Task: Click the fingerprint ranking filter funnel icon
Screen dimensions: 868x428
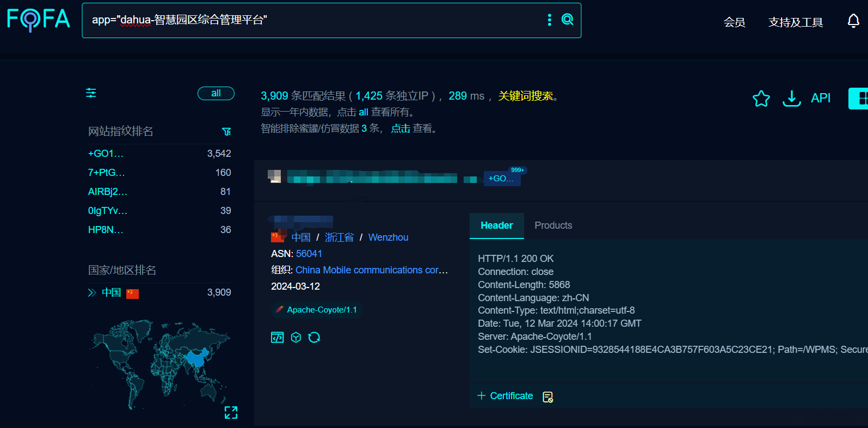Action: (226, 131)
